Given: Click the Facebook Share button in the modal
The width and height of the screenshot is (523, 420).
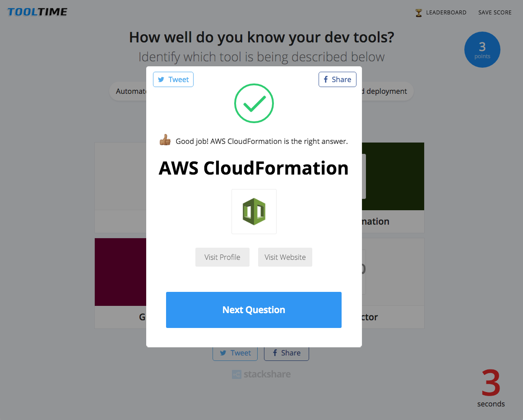Looking at the screenshot, I should (x=337, y=79).
